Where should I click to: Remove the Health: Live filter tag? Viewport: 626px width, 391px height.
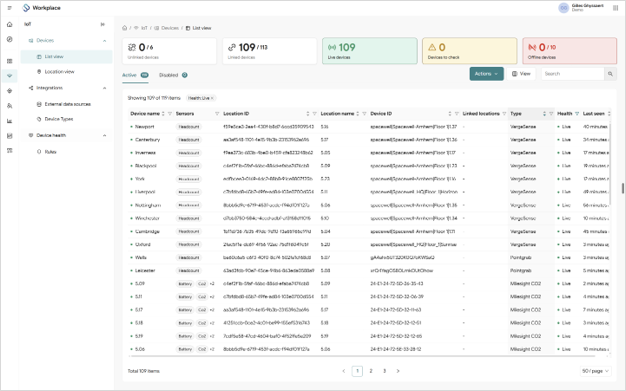point(212,98)
